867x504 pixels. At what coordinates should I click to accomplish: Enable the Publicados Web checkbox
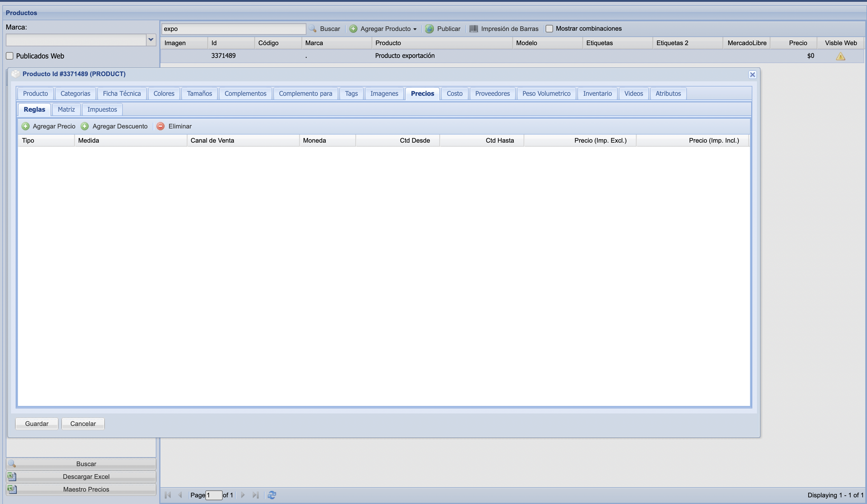[10, 56]
